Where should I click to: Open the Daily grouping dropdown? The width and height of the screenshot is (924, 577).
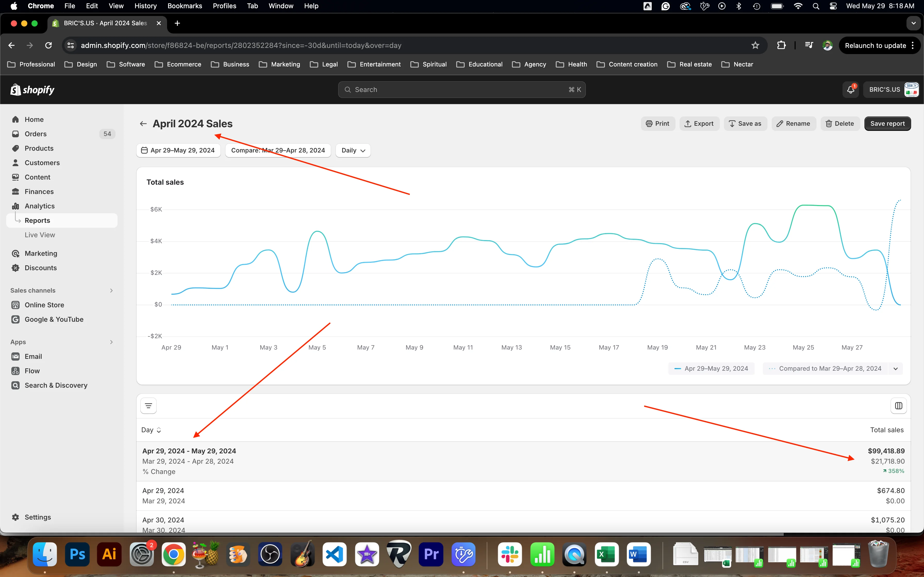point(353,150)
